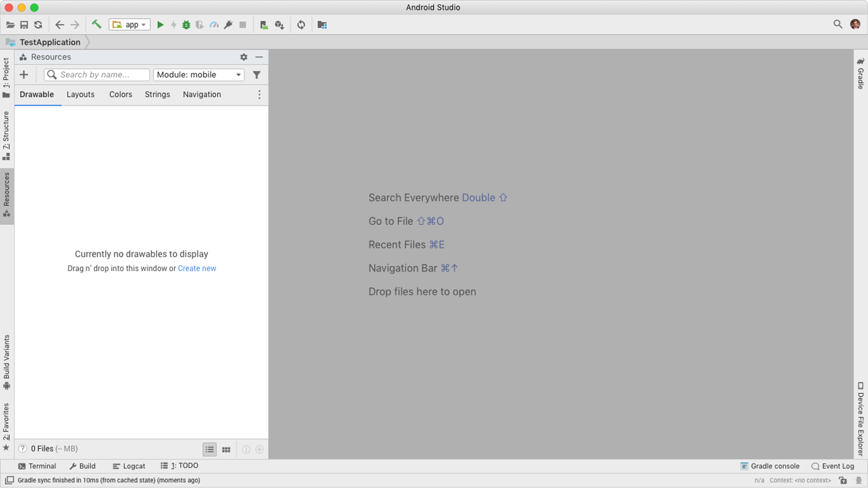Toggle the Resources tool window sidebar tab

[7, 195]
